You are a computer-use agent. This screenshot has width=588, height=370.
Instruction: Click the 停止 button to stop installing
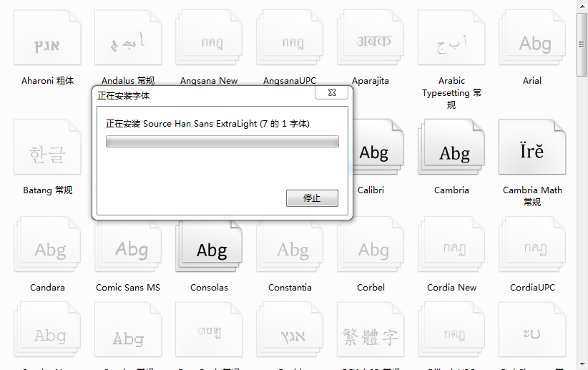pyautogui.click(x=312, y=198)
